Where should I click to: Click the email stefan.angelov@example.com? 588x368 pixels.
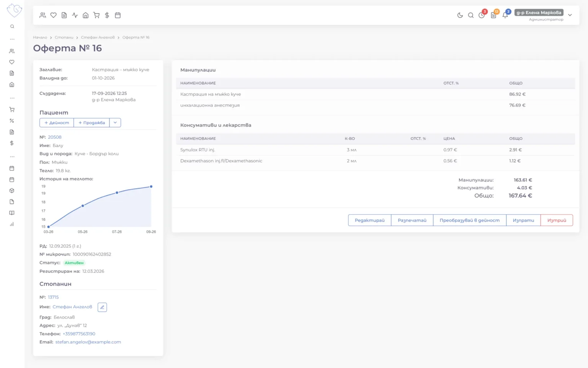tap(88, 342)
